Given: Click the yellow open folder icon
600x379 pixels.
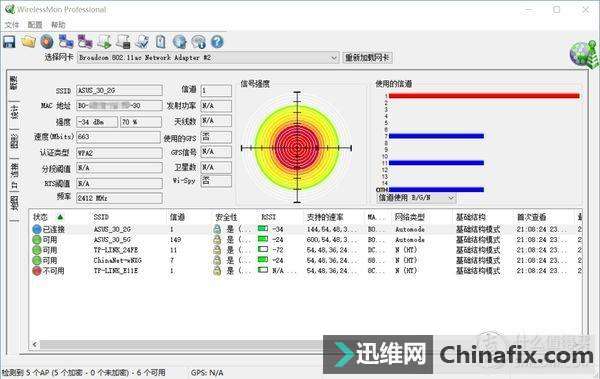Looking at the screenshot, I should pyautogui.click(x=28, y=41).
